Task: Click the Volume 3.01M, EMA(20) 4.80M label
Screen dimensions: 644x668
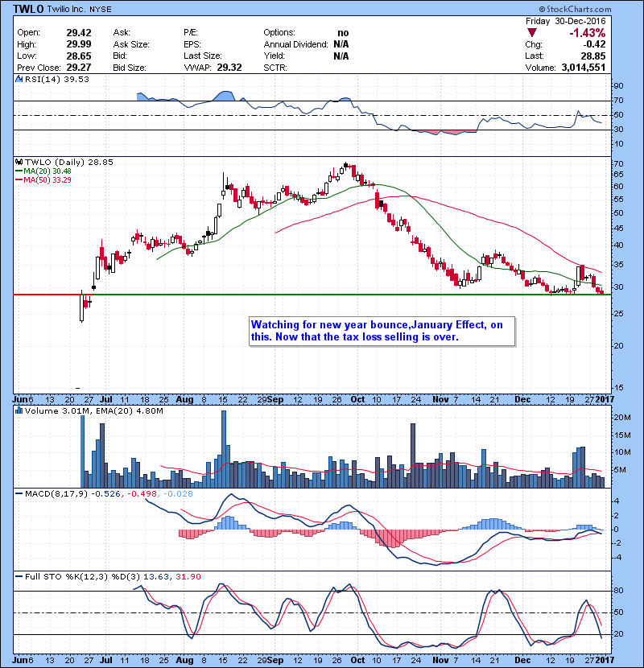Action: tap(93, 410)
